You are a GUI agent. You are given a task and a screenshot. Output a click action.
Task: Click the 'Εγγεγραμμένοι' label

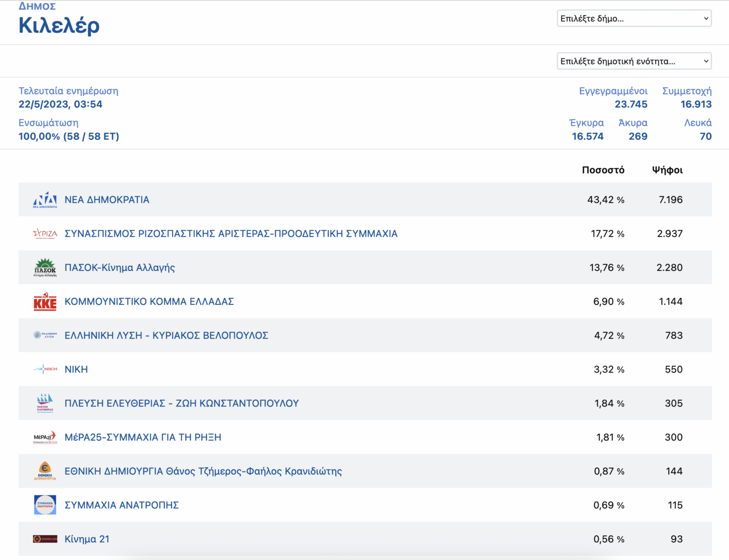[x=613, y=91]
